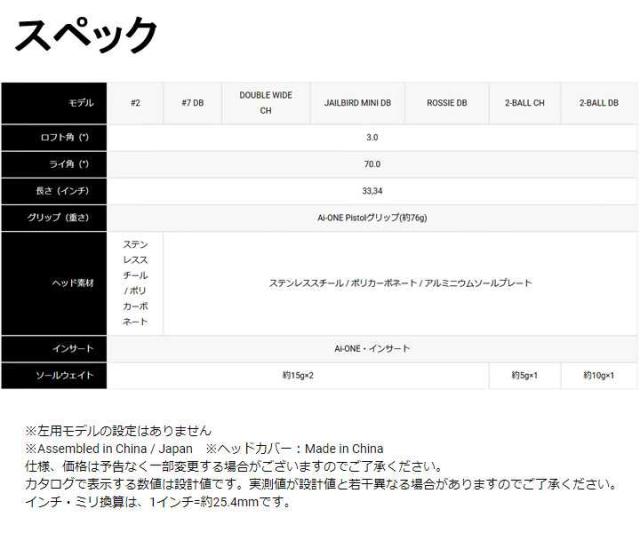Viewport: 640px width, 533px height.
Task: Select the loft value 3.0
Action: coord(372,138)
